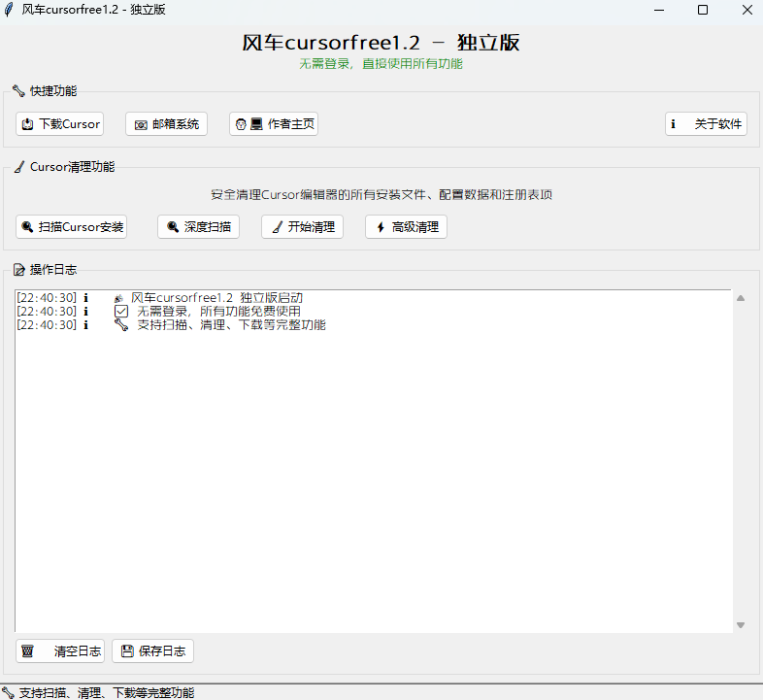This screenshot has width=763, height=700.
Task: Click the download icon on 下载Cursor
Action: [x=28, y=124]
